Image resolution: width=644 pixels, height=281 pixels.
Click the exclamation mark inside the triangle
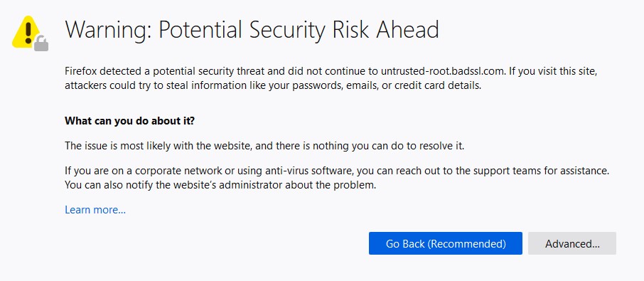pyautogui.click(x=28, y=33)
